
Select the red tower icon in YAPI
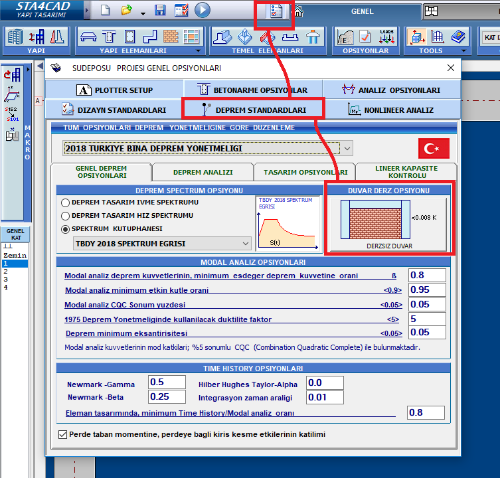click(57, 37)
